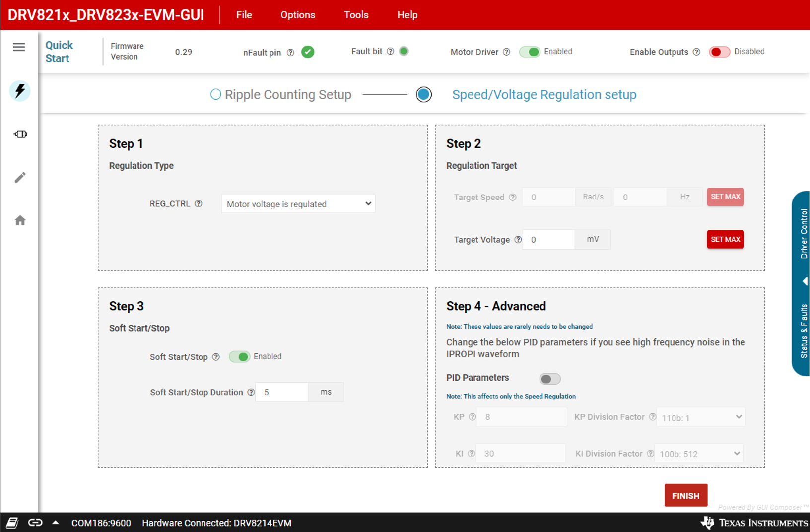The height and width of the screenshot is (532, 810).
Task: Turn on the PID Parameters toggle
Action: tap(549, 379)
